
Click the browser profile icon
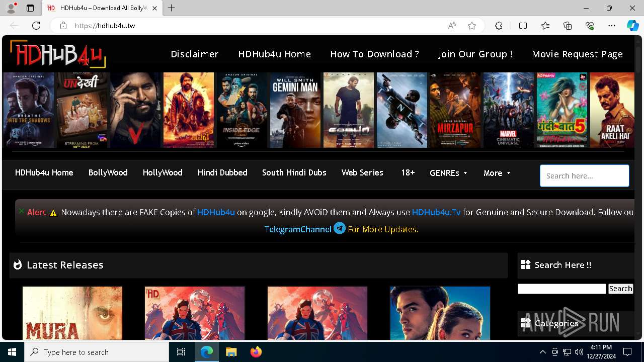point(11,8)
